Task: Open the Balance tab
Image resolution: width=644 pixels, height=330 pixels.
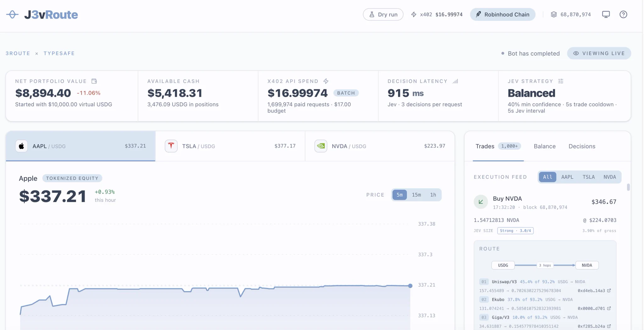Action: tap(545, 146)
